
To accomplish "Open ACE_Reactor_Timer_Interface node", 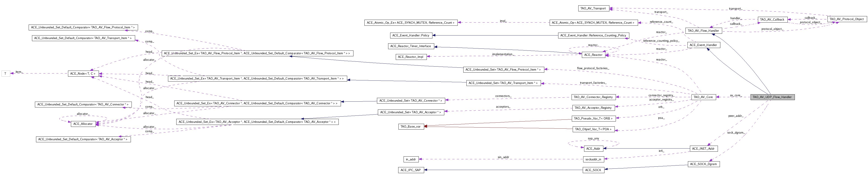I will [411, 46].
